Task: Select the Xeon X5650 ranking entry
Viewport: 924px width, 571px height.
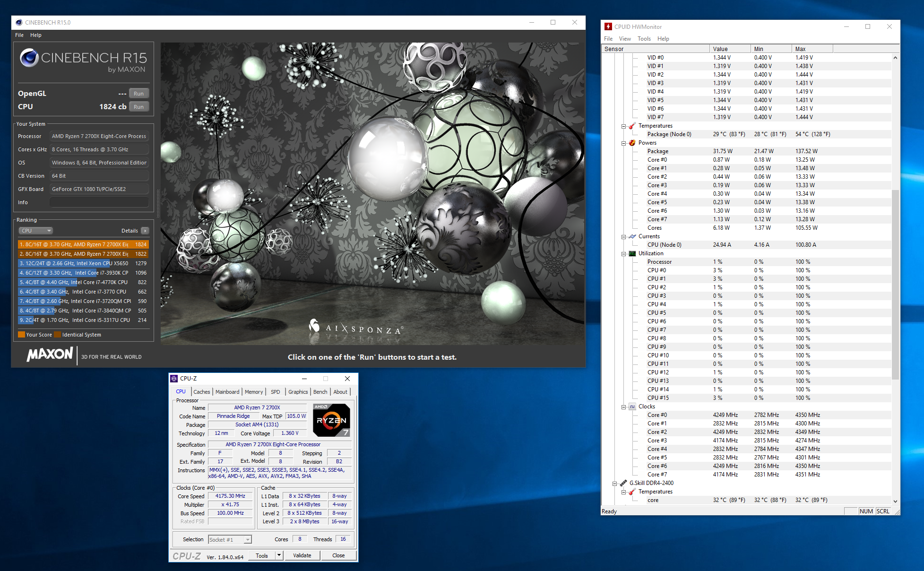Action: pyautogui.click(x=83, y=263)
